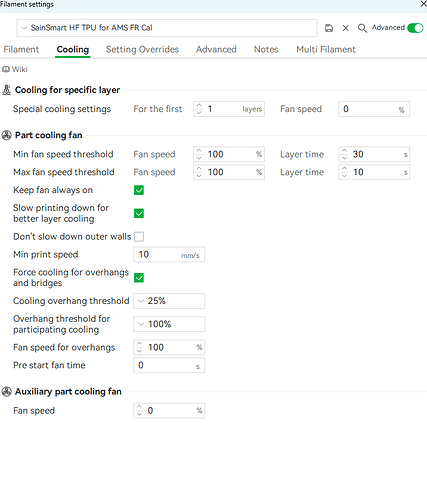Click the For the first layers field
Screen dimensions: 427x500
click(229, 109)
